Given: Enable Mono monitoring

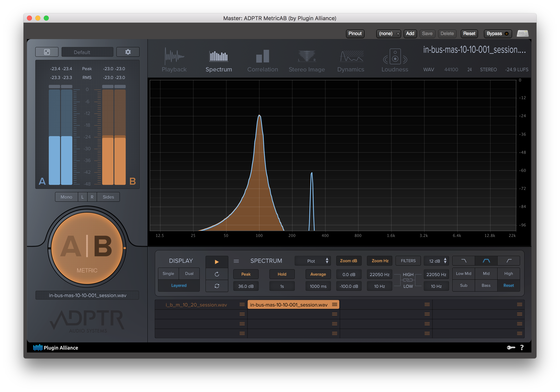Looking at the screenshot, I should pos(66,197).
